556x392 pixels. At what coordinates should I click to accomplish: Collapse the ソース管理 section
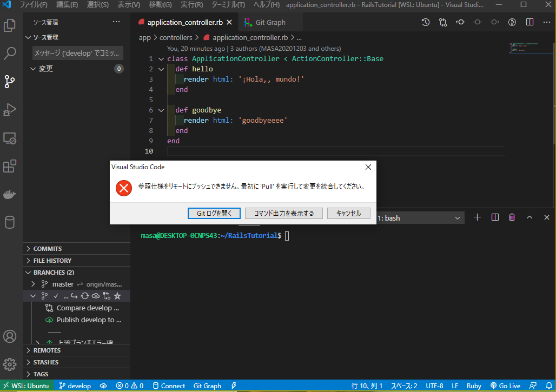pos(28,37)
